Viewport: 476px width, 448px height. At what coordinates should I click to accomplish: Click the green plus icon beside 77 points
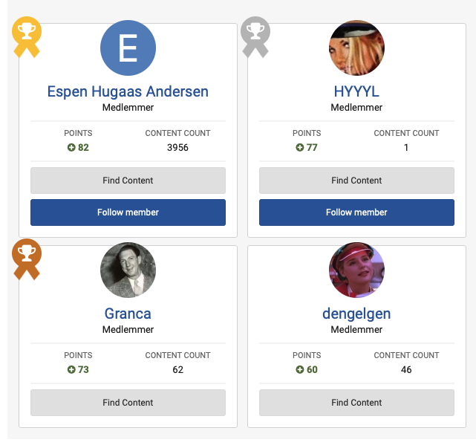[299, 148]
